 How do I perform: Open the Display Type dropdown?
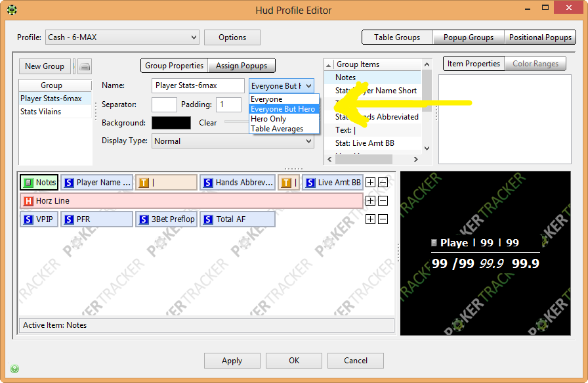[232, 141]
